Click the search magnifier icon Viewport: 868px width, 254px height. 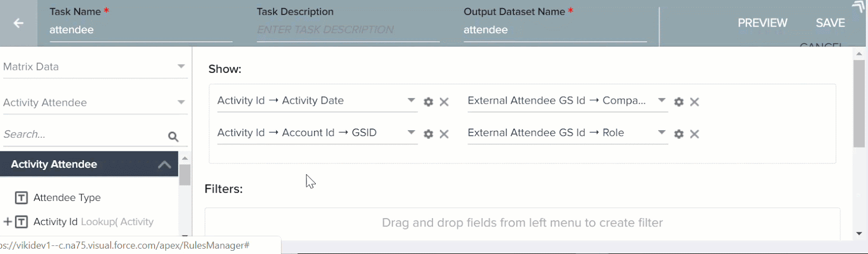[173, 136]
